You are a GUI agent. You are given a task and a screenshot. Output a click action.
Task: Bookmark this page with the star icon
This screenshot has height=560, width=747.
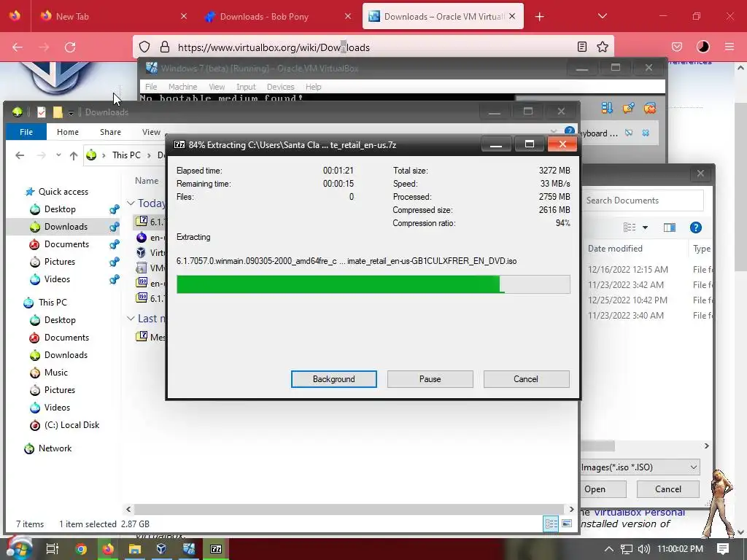click(602, 47)
